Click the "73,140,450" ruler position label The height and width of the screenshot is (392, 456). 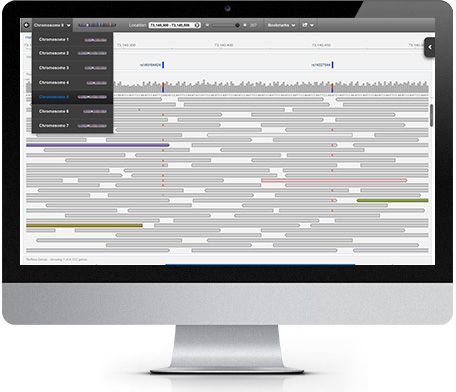point(321,45)
